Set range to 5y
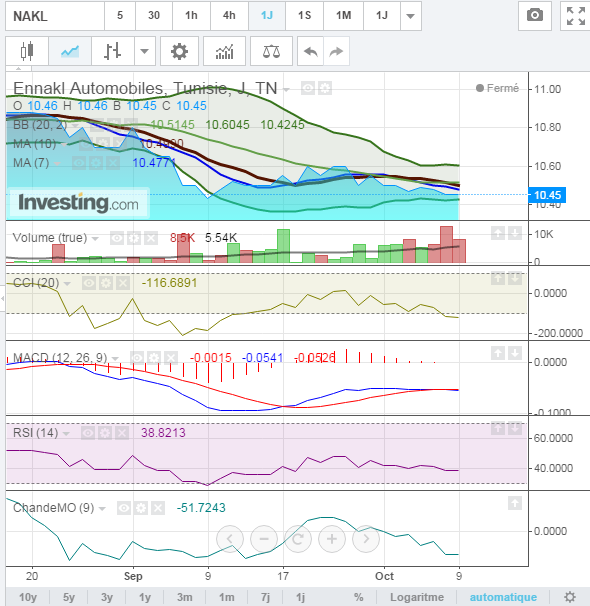Image resolution: width=590 pixels, height=606 pixels. (x=69, y=597)
